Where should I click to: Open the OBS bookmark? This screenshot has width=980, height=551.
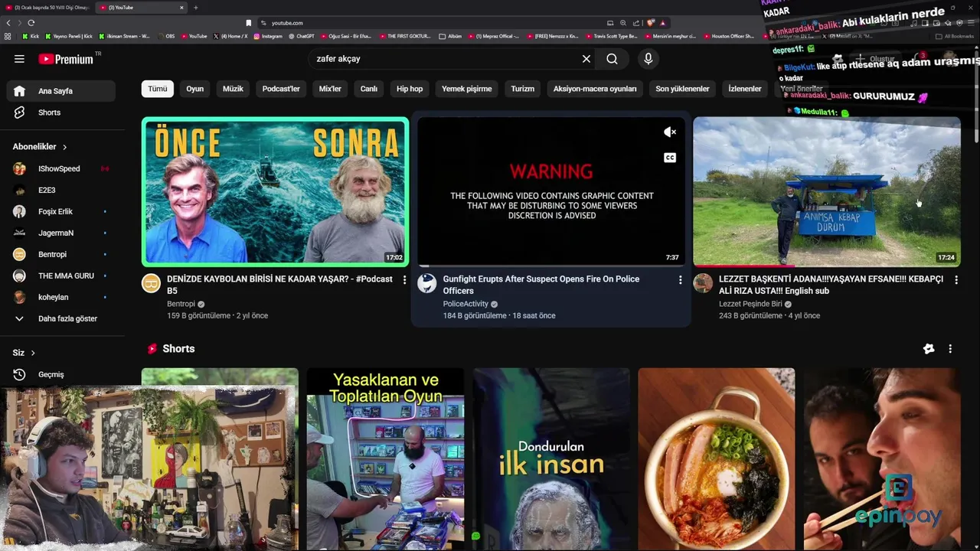tap(165, 36)
